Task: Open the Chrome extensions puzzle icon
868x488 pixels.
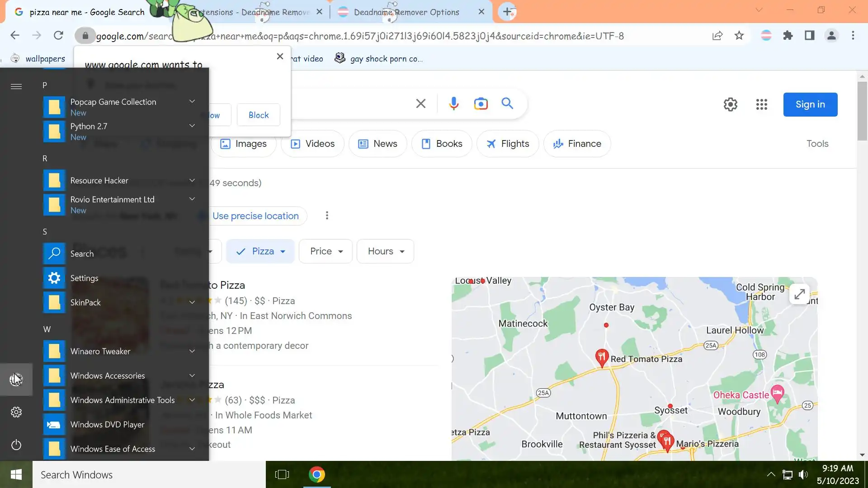Action: point(788,36)
